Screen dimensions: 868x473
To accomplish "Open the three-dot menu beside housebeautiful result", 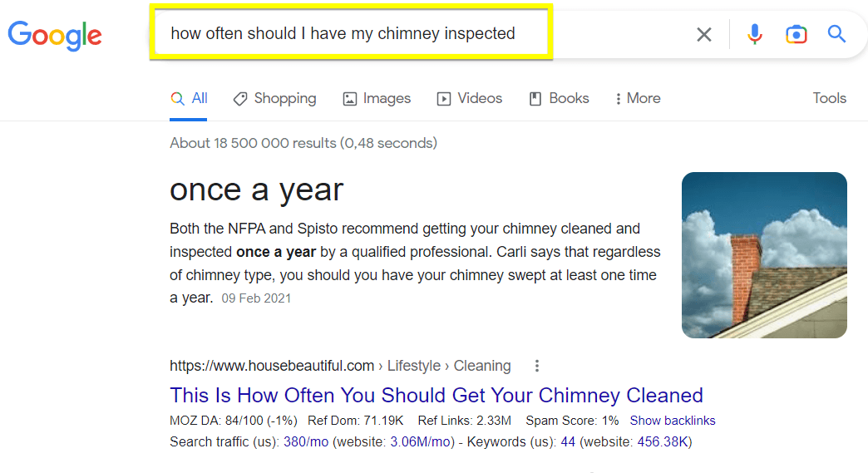I will tap(537, 366).
